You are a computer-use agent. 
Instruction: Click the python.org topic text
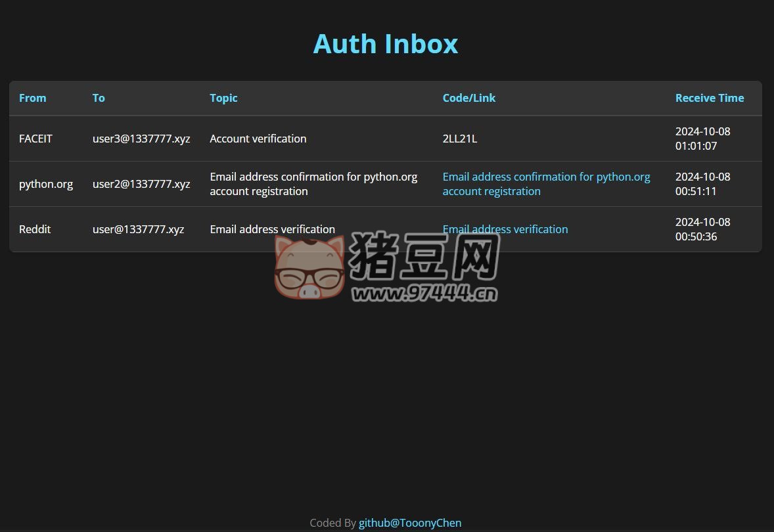tap(313, 184)
